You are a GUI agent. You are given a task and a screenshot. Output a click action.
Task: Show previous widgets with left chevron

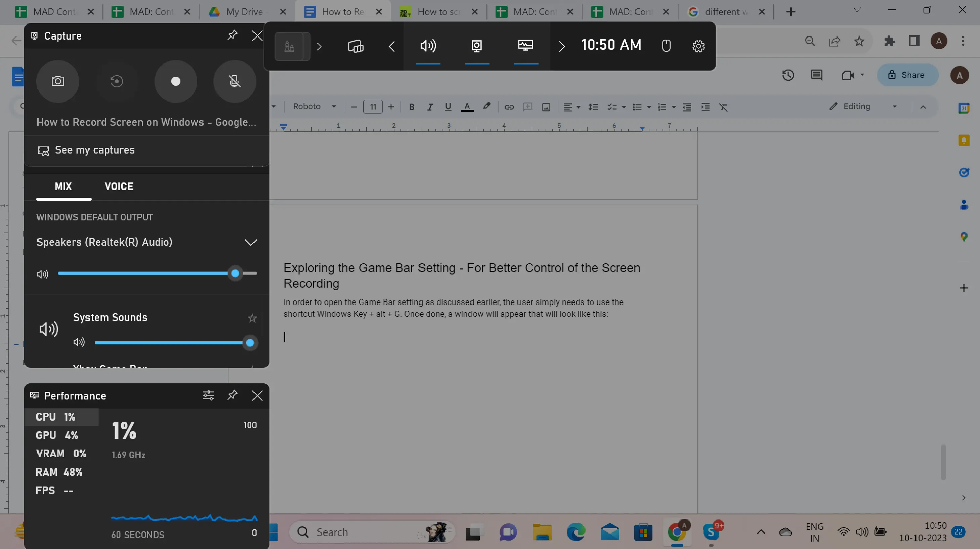click(392, 46)
